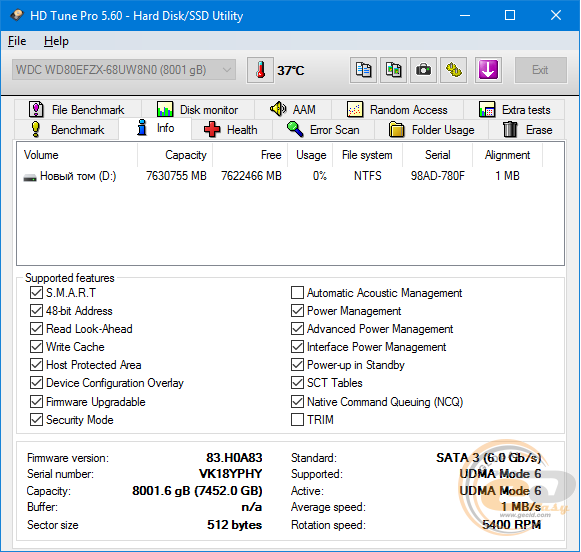Open the File Benchmark tab
This screenshot has width=581, height=552.
point(78,110)
